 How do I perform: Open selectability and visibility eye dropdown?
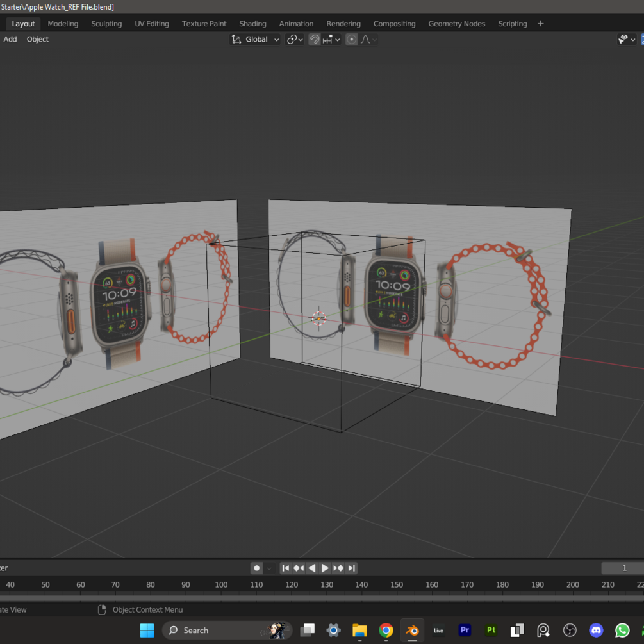point(626,40)
